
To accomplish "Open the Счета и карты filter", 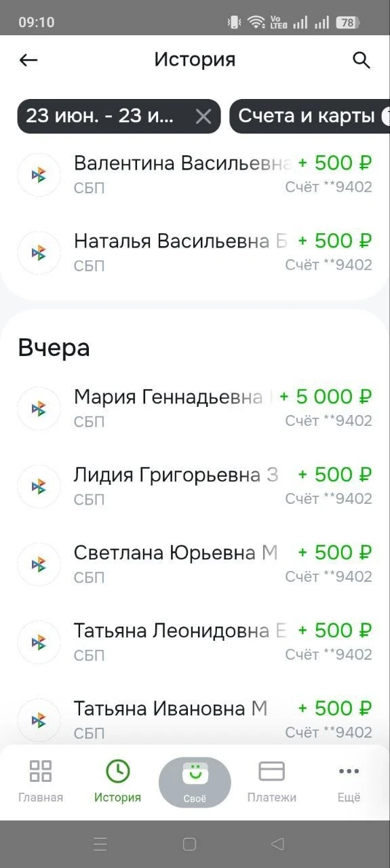I will [x=310, y=117].
